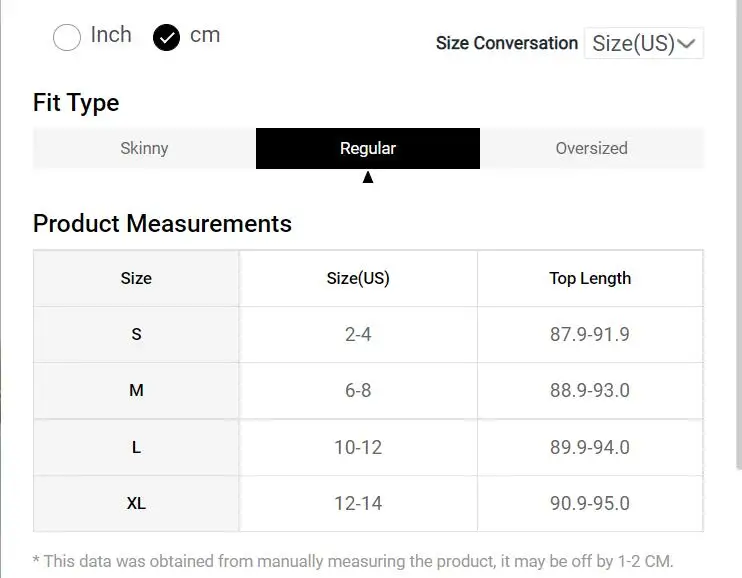Click the Size Conversation label
This screenshot has width=742, height=578.
pos(507,43)
